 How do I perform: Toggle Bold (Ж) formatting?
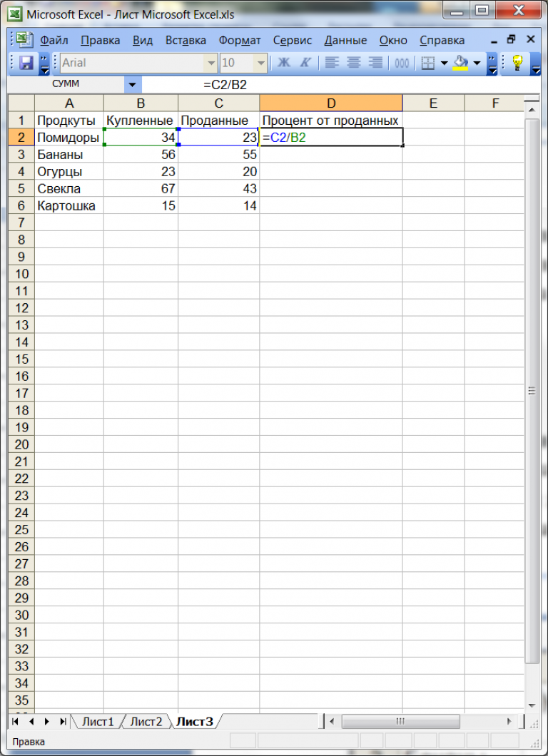284,63
